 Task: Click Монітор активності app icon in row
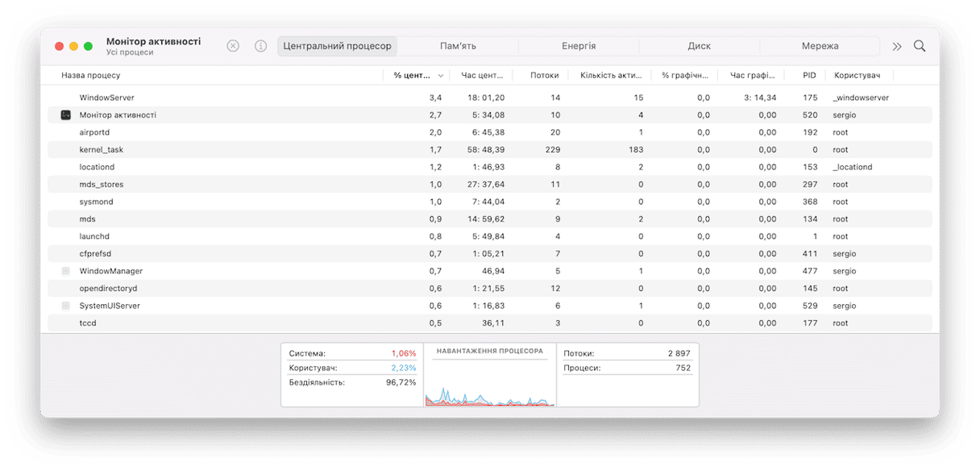click(x=66, y=115)
